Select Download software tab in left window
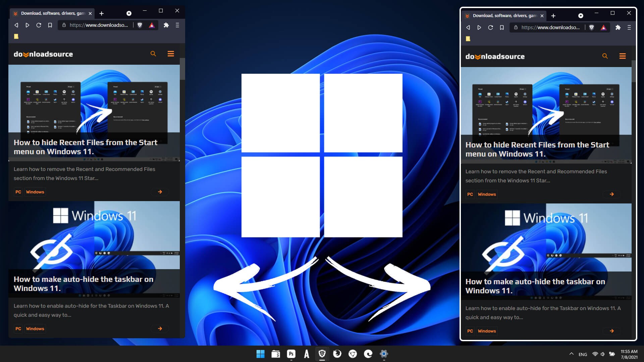 pyautogui.click(x=52, y=13)
